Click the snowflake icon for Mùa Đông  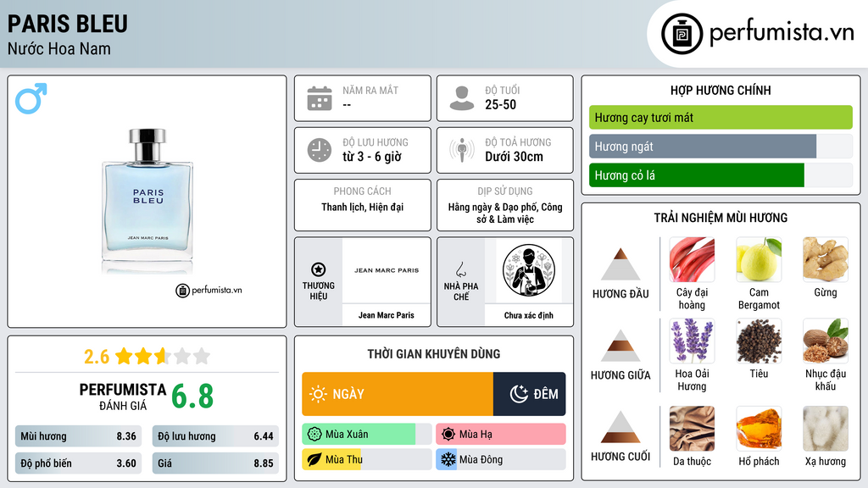click(x=448, y=460)
